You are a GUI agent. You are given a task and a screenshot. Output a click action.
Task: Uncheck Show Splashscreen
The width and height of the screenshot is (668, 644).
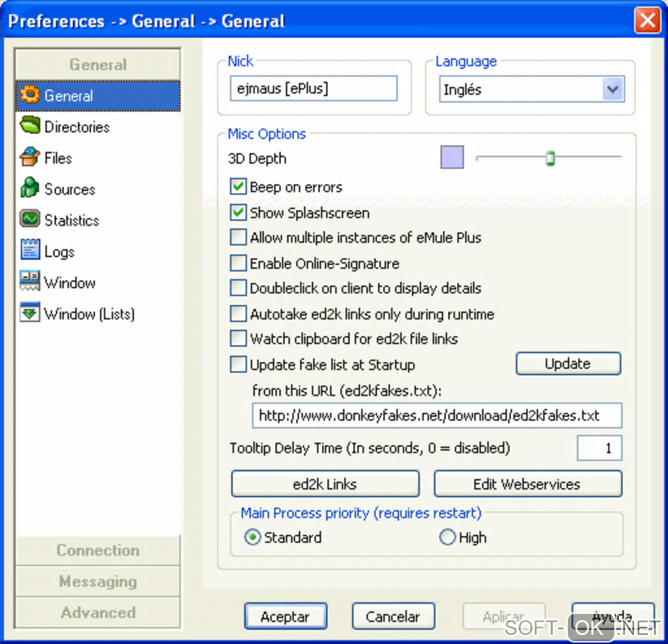[x=238, y=213]
